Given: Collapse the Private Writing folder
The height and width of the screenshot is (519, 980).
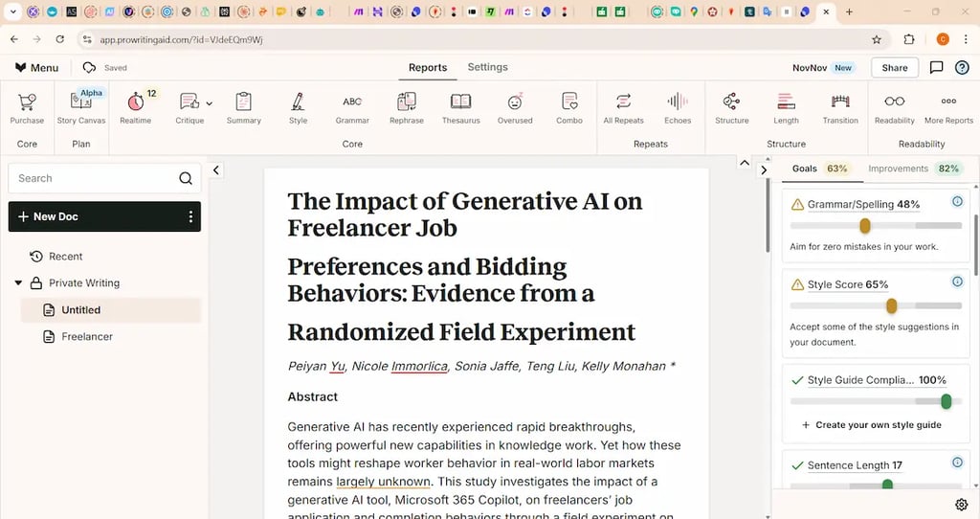Looking at the screenshot, I should 18,283.
